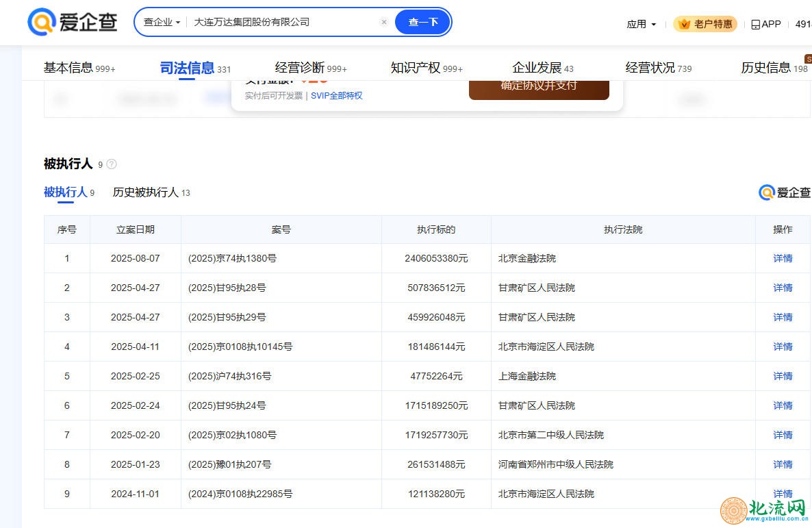Click the help question mark beside 被执行人

coord(112,164)
